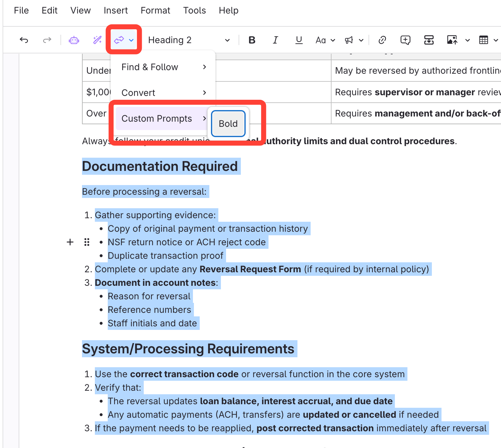
Task: Toggle underline with the U icon
Action: pyautogui.click(x=299, y=40)
